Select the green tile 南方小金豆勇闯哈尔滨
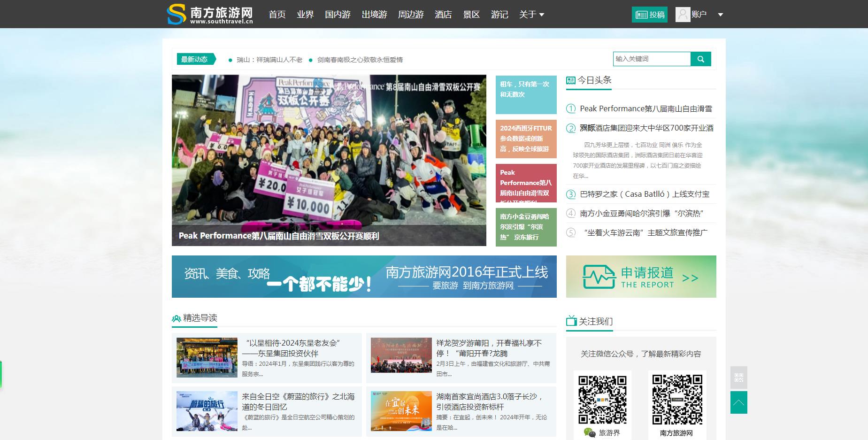This screenshot has height=440, width=868. [x=526, y=227]
